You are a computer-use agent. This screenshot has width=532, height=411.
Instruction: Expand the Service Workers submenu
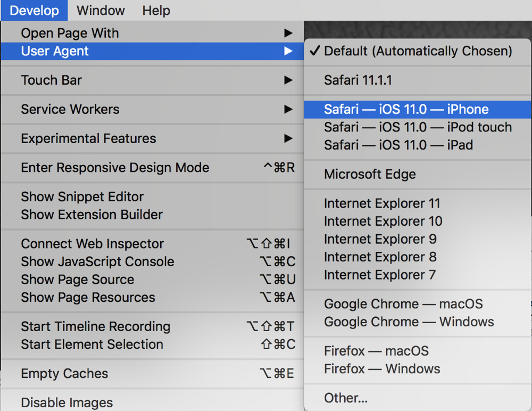pyautogui.click(x=152, y=109)
